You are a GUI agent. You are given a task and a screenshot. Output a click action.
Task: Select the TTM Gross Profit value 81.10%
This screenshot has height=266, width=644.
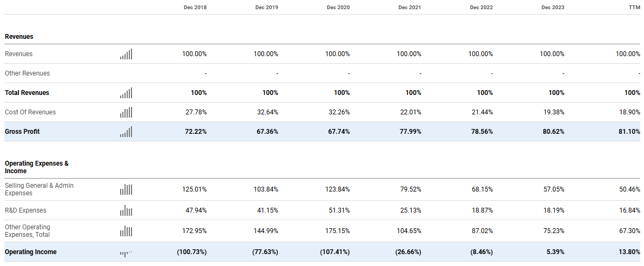point(628,132)
